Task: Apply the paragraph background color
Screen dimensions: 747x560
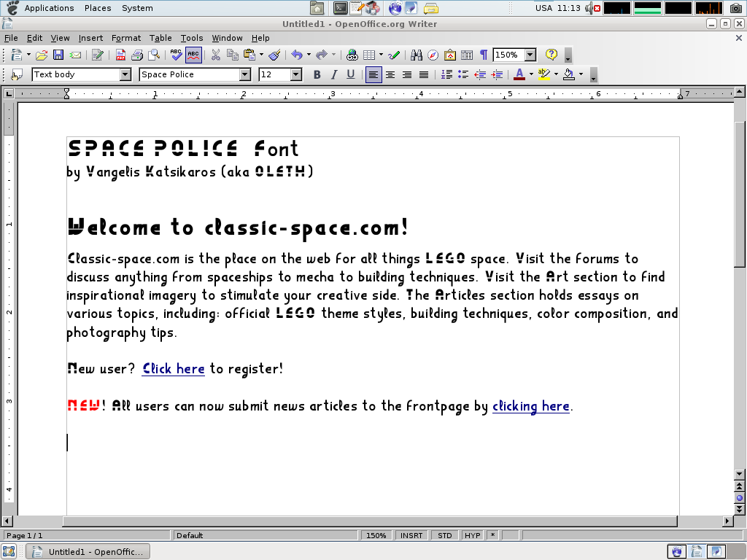Action: 569,75
